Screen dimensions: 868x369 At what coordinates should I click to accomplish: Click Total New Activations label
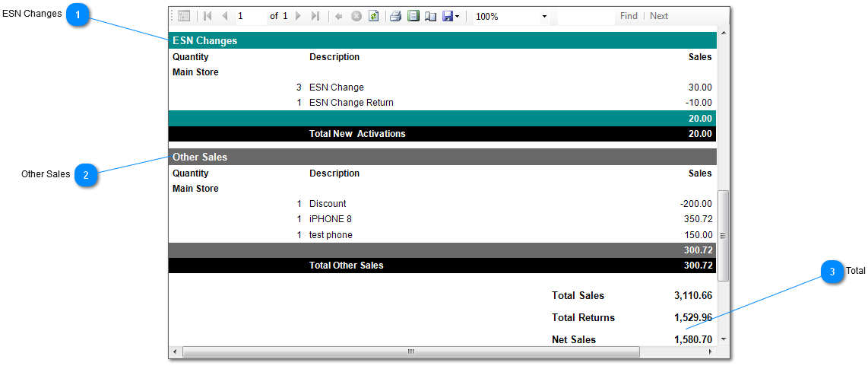(x=357, y=134)
